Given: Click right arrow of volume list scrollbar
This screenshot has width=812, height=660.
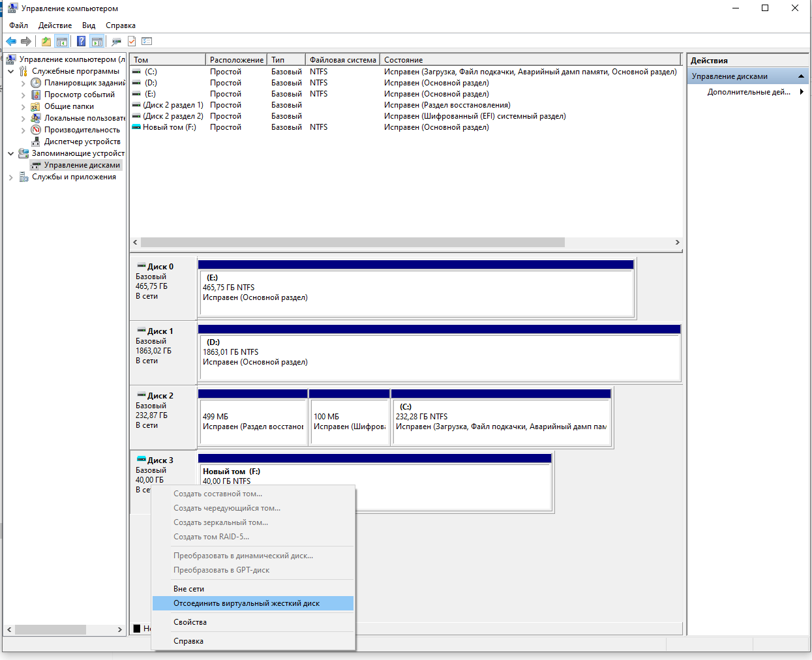Looking at the screenshot, I should [x=677, y=242].
